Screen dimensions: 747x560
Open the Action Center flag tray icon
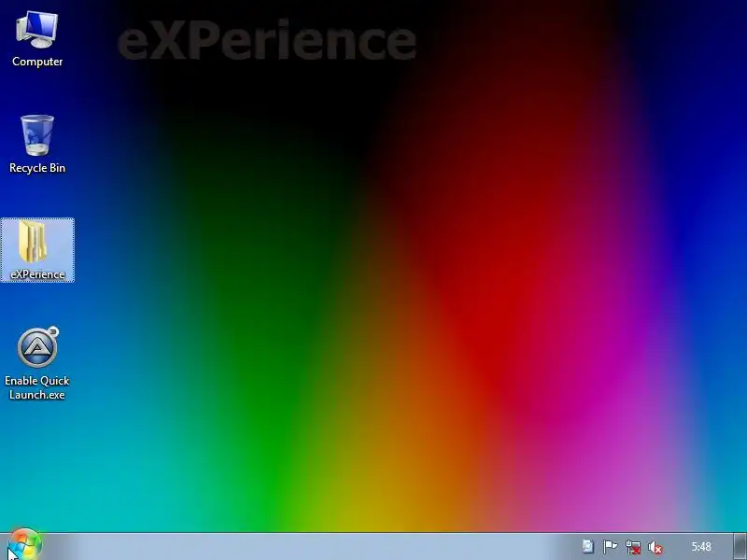(610, 547)
